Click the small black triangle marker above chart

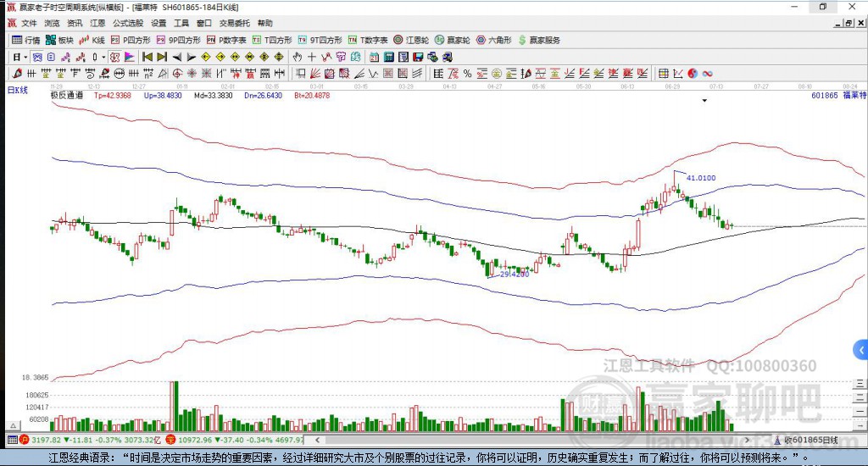[x=704, y=101]
